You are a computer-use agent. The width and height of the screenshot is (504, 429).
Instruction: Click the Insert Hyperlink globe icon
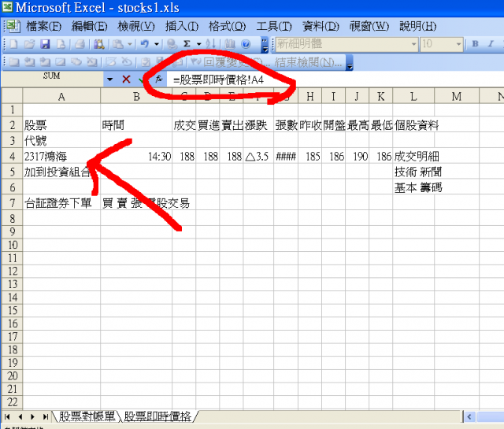pyautogui.click(x=172, y=44)
